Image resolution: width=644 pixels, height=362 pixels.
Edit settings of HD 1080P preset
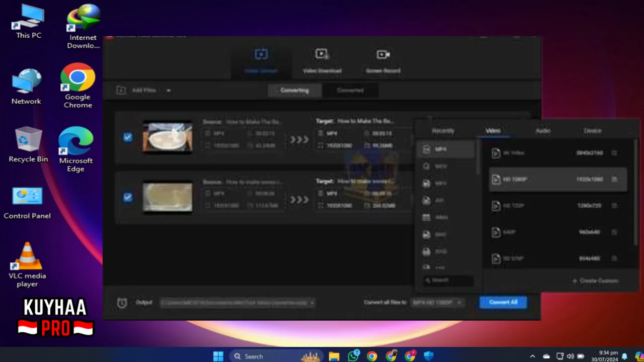(614, 179)
